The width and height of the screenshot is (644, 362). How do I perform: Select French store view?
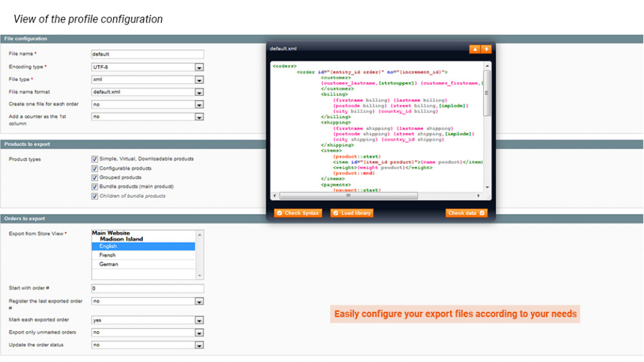144,255
